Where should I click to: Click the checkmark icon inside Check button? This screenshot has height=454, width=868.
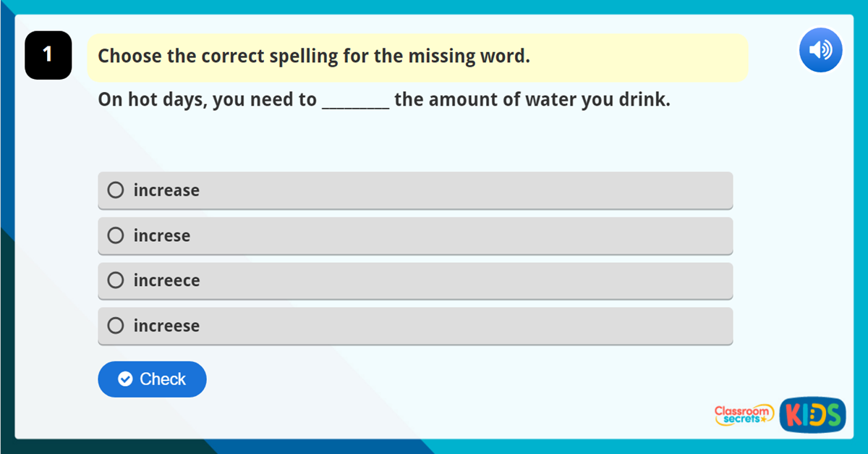[125, 379]
